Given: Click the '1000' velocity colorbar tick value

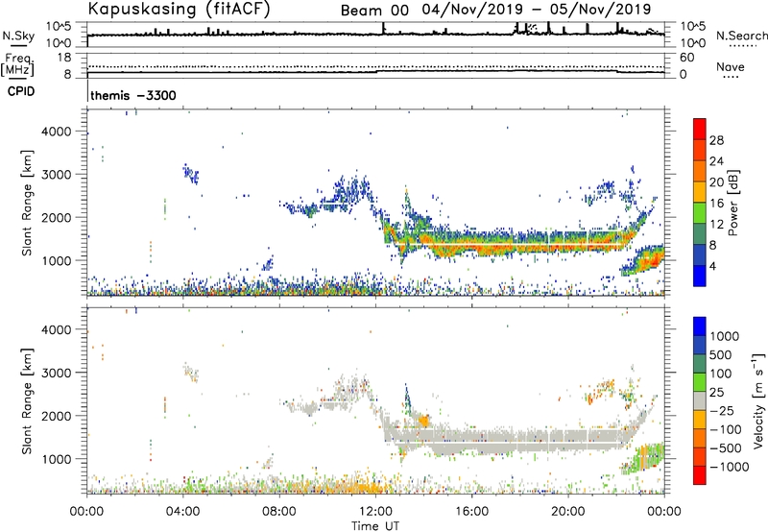Looking at the screenshot, I should click(724, 336).
